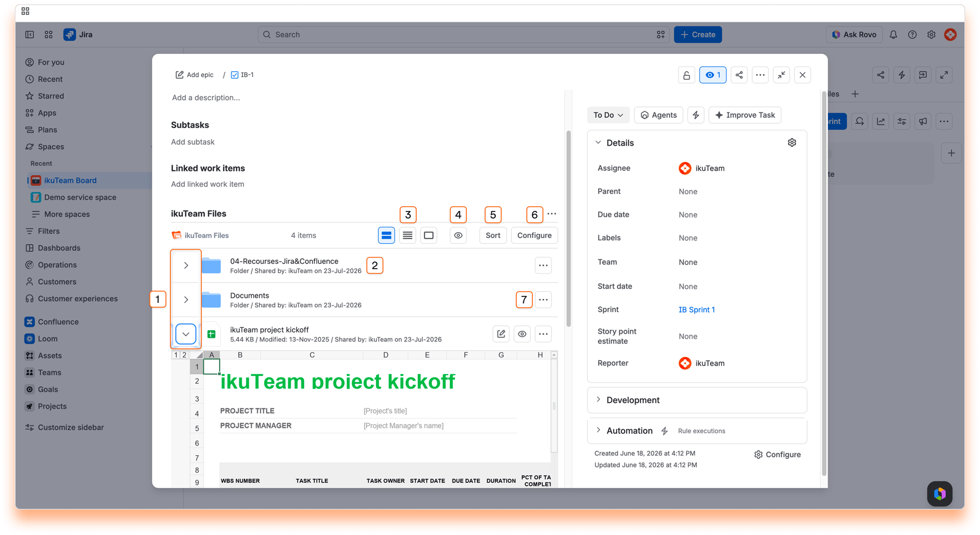This screenshot has height=535, width=980.
Task: Click the lightning automation icon beside Agents
Action: (x=696, y=115)
